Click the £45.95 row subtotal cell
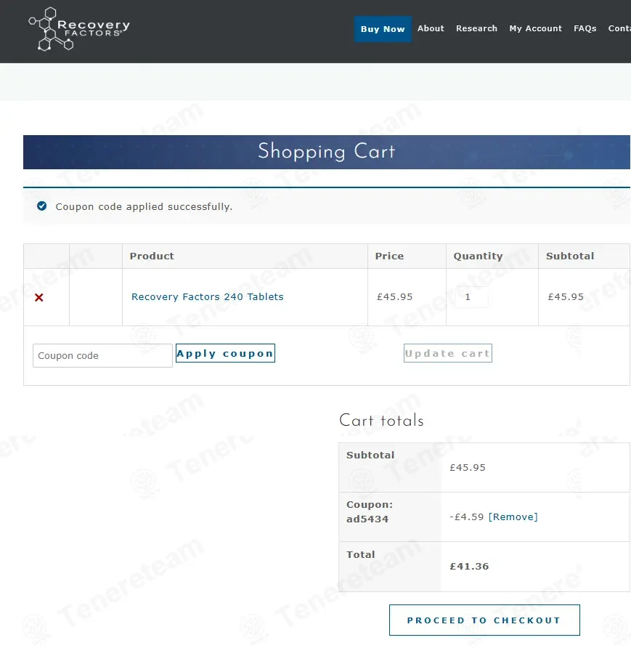Viewport: 631px width, 672px height. tap(566, 296)
